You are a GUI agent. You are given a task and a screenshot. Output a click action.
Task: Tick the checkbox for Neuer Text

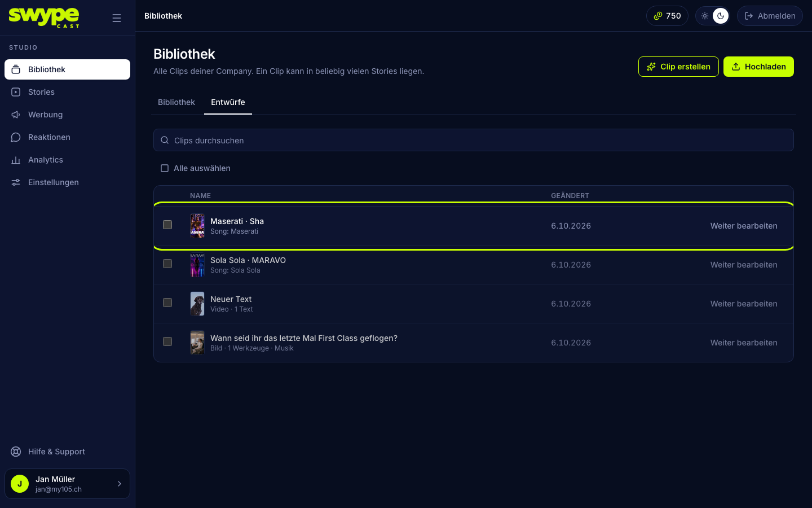167,303
